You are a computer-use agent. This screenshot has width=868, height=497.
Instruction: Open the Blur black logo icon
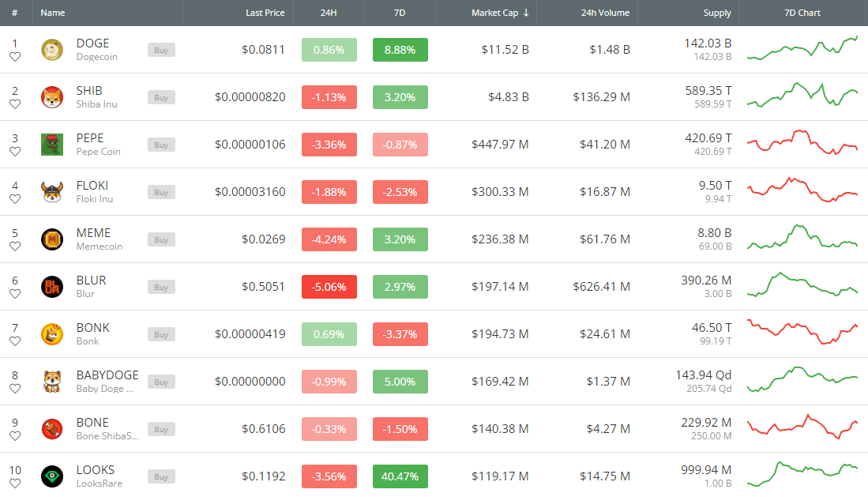(52, 287)
